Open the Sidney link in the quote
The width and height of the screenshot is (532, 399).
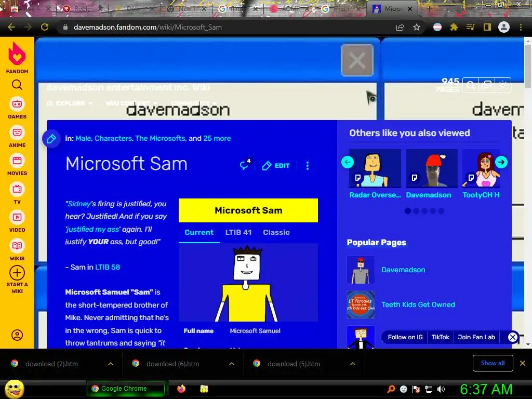[x=79, y=204]
